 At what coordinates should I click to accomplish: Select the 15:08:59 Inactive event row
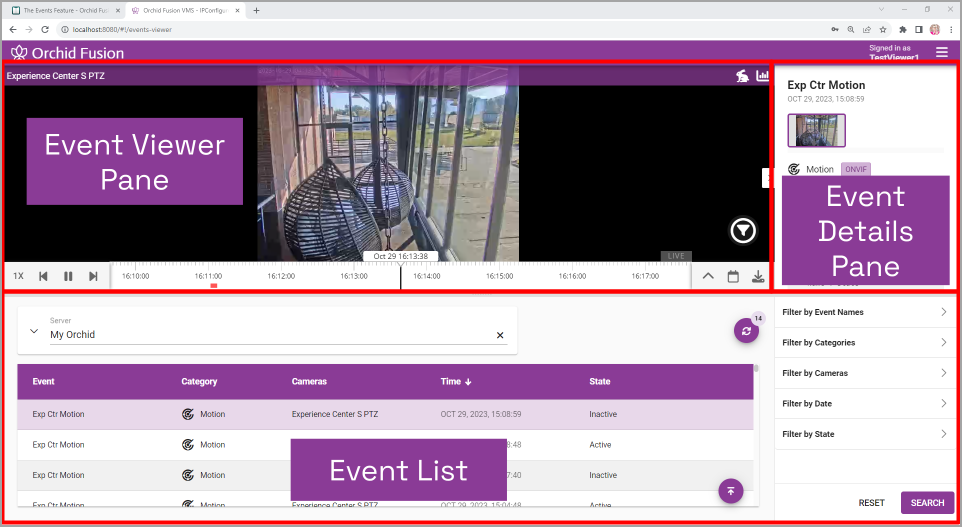tap(385, 414)
